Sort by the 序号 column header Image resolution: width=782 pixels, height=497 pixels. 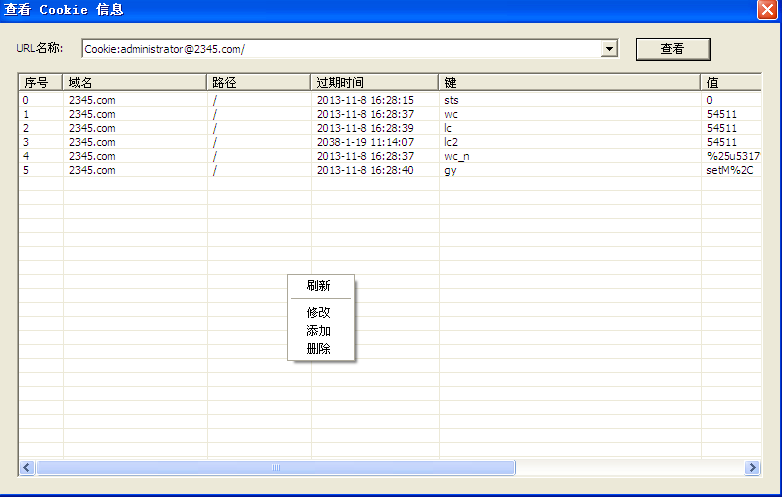(40, 82)
